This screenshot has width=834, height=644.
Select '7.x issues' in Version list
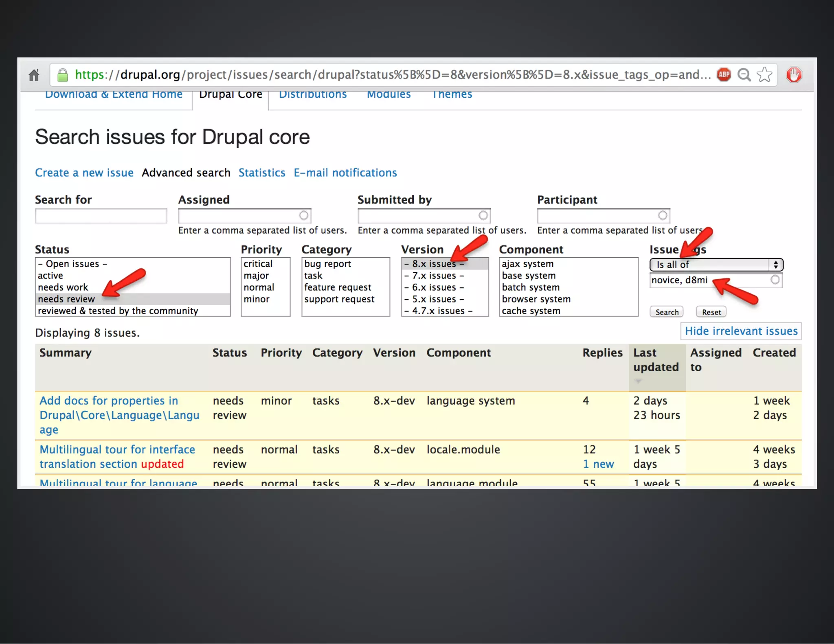434,276
